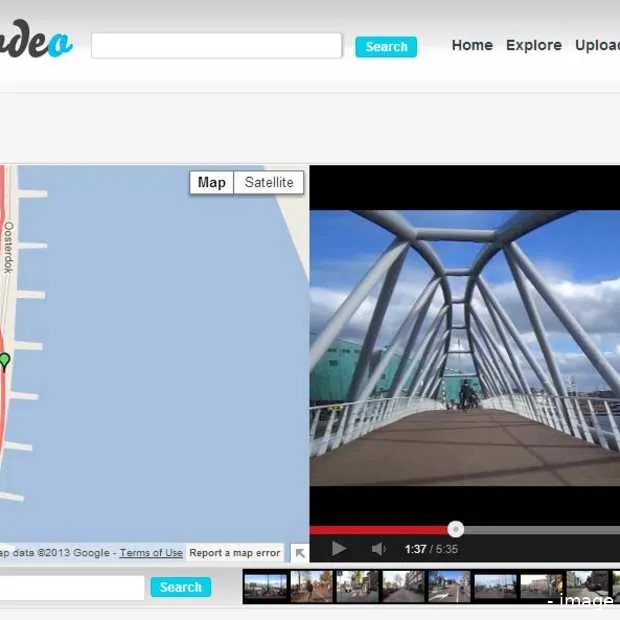Click Report a map error link
This screenshot has height=620, width=620.
tap(235, 553)
